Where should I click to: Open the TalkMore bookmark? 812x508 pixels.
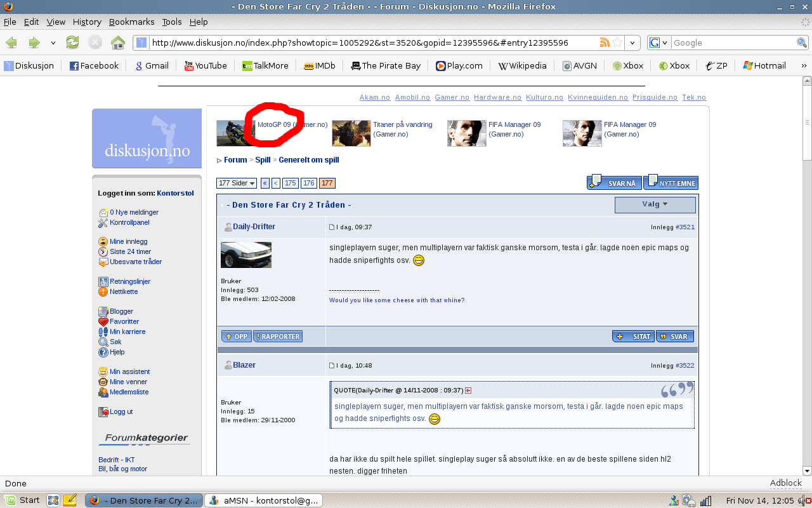coord(265,65)
